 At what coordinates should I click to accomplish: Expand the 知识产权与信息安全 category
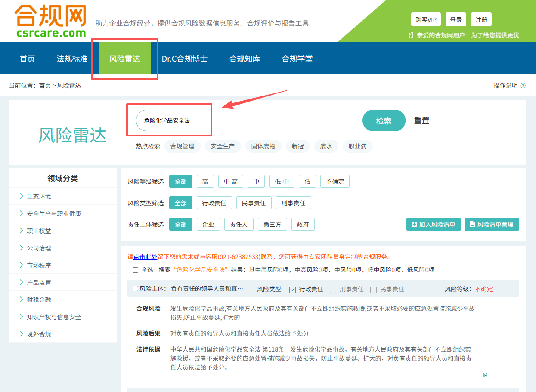point(54,317)
